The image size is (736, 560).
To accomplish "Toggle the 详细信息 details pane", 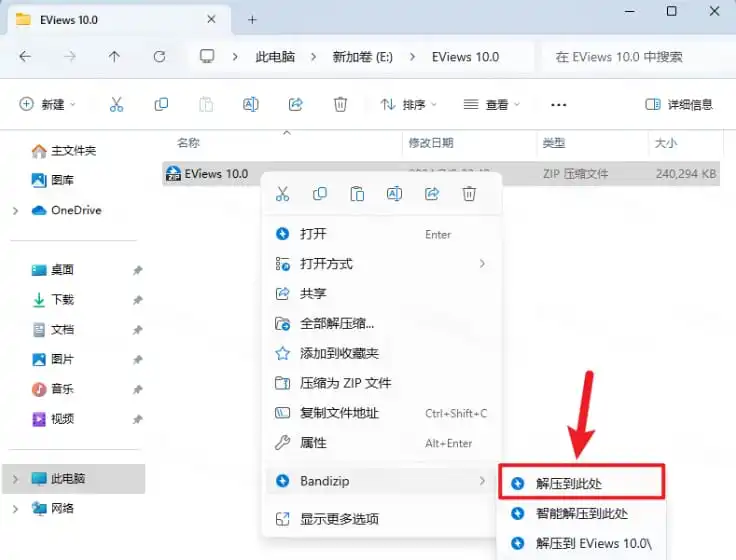I will tap(679, 104).
